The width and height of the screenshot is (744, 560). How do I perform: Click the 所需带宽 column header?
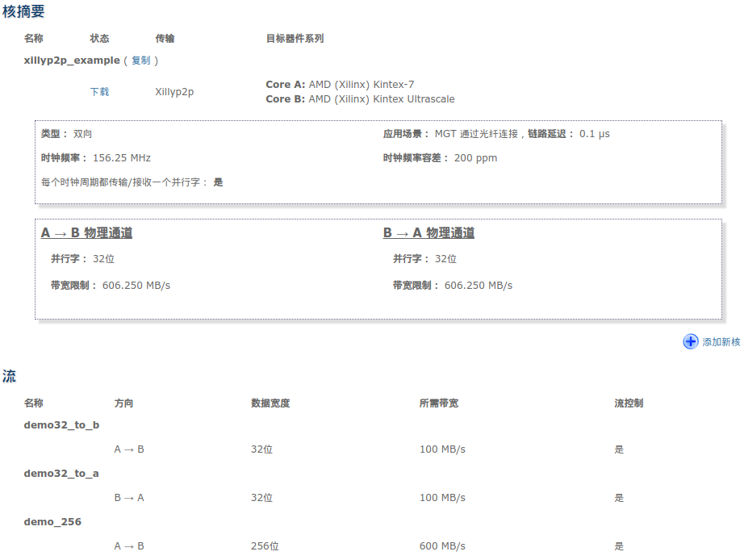coord(439,403)
